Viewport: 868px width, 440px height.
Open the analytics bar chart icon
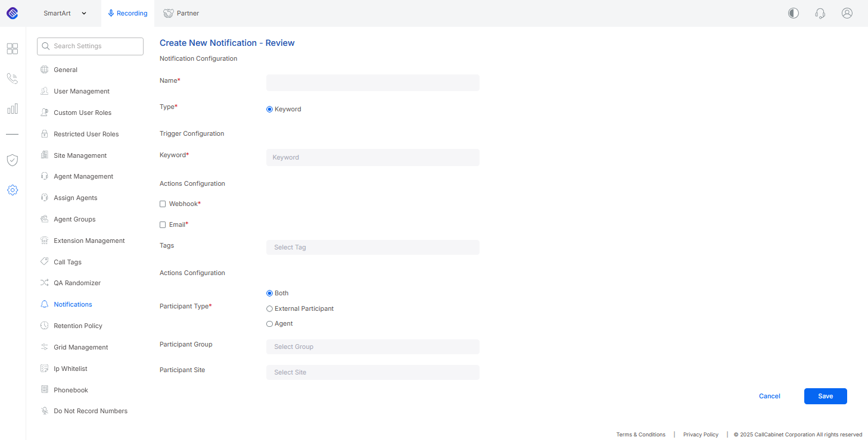pyautogui.click(x=13, y=108)
